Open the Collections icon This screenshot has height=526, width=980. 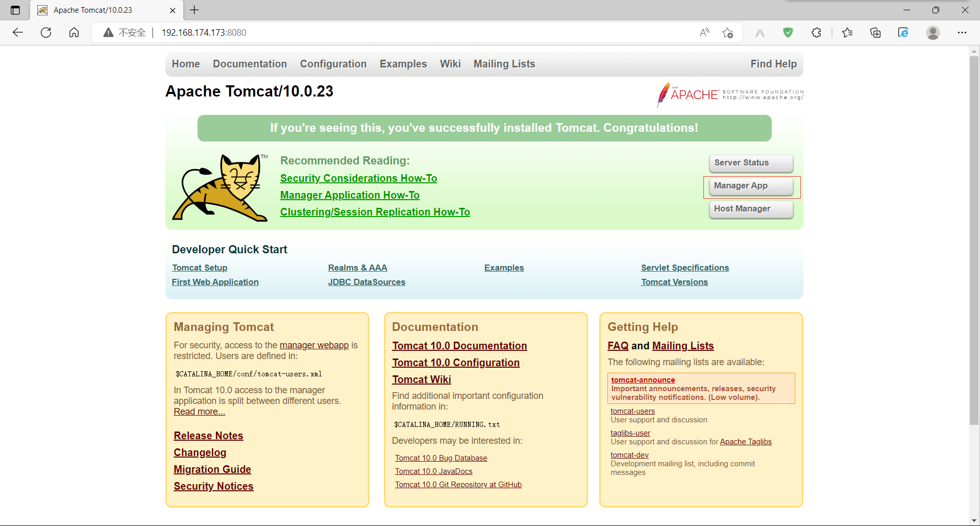(875, 33)
